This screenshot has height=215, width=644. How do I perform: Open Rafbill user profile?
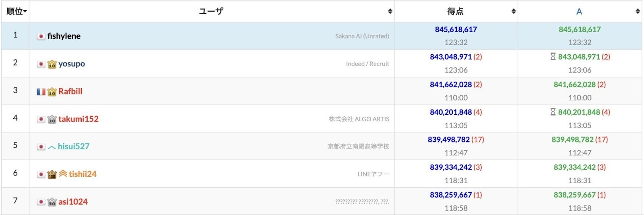click(70, 91)
